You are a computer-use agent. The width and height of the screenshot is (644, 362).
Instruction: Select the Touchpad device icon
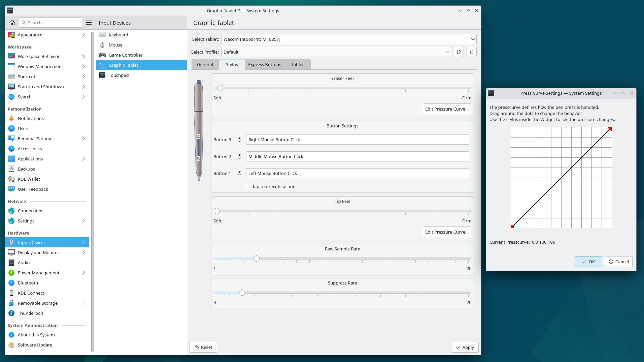[102, 75]
